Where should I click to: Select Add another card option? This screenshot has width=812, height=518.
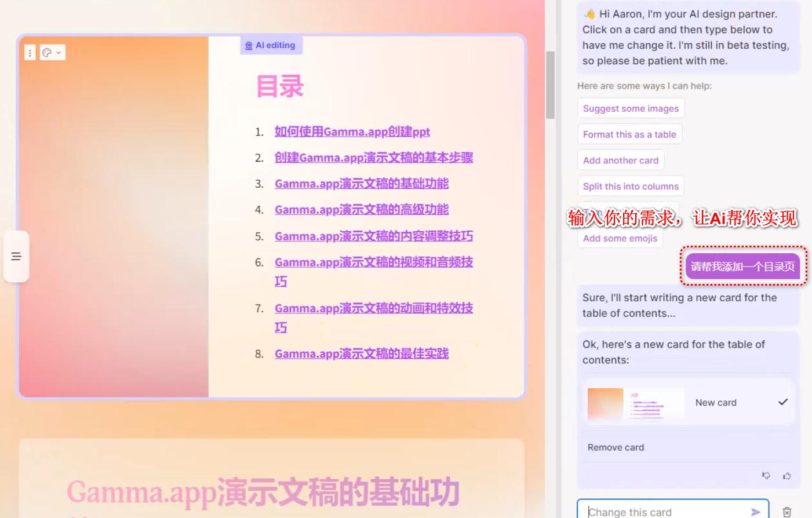click(620, 160)
